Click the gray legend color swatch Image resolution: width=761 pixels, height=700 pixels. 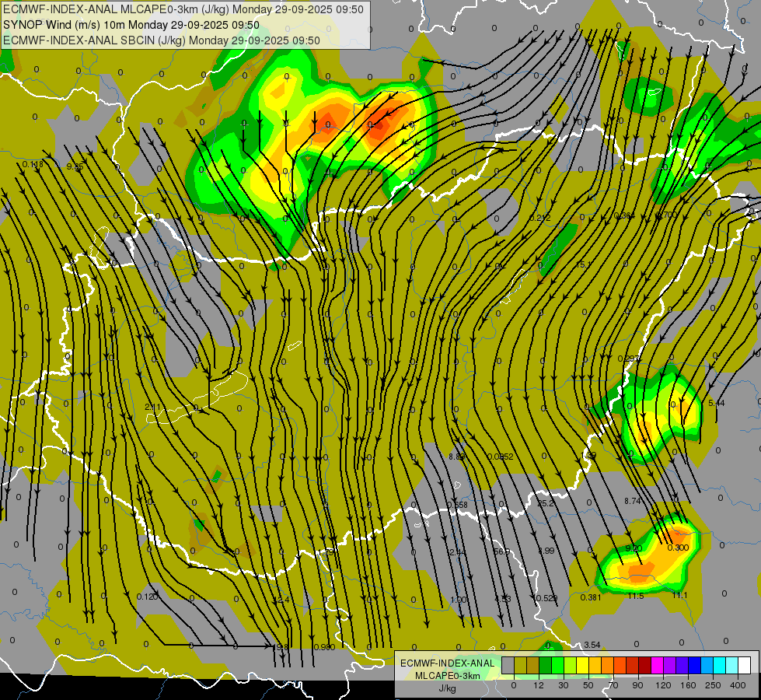pos(508,665)
